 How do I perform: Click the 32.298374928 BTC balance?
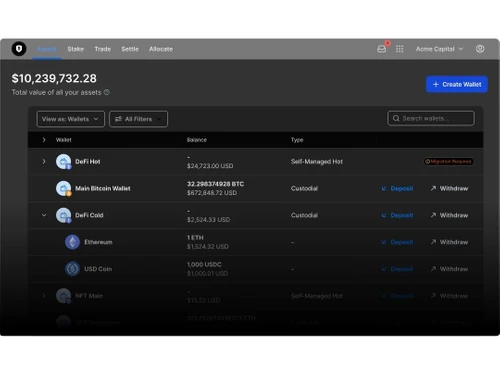point(215,184)
